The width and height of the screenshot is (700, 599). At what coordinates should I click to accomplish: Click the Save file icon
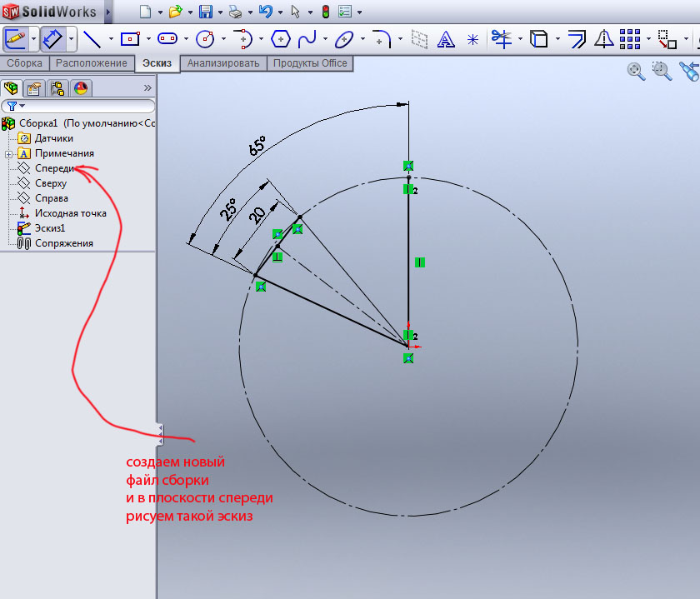click(206, 12)
